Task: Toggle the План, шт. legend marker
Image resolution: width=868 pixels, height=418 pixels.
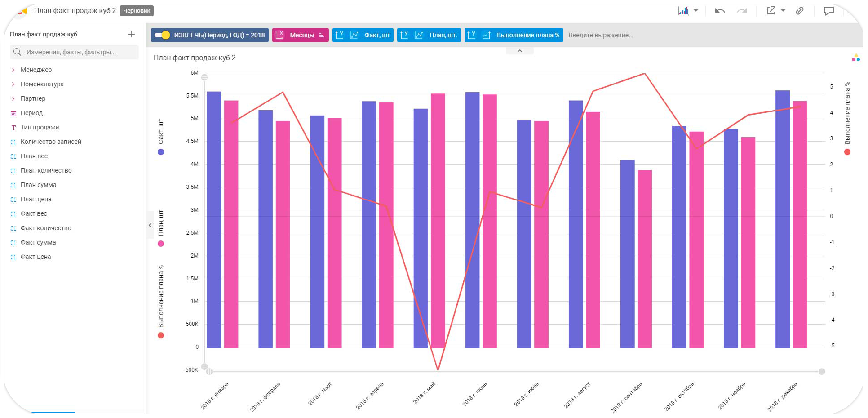Action: coord(161,244)
